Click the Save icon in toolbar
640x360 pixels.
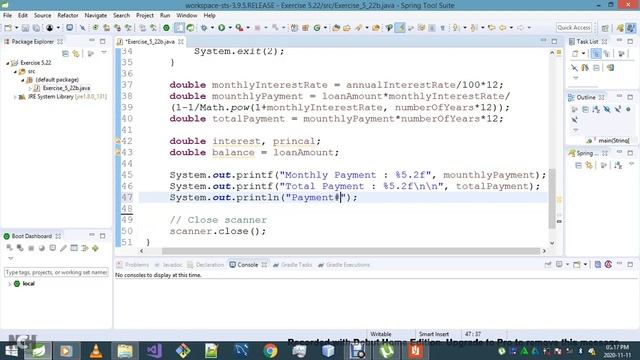point(25,28)
